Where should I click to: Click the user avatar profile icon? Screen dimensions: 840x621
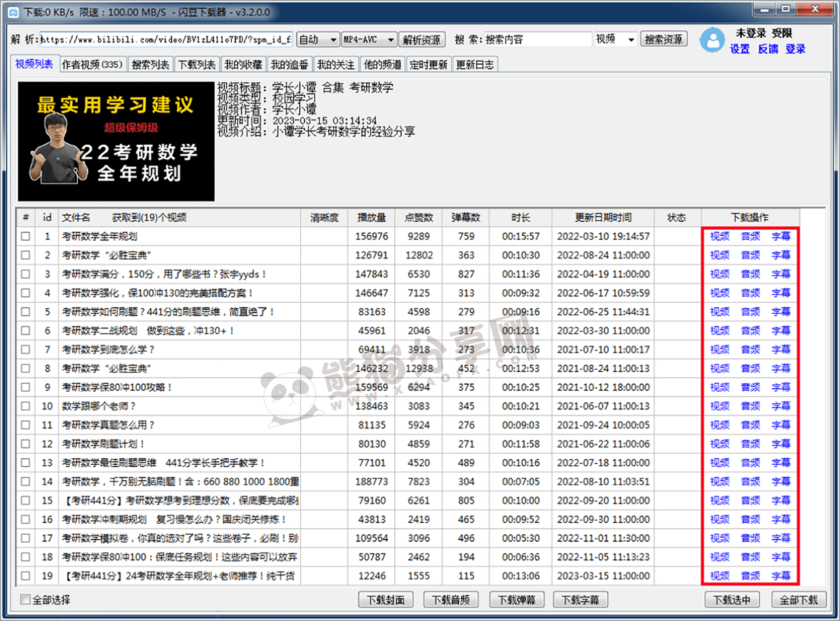pos(713,39)
